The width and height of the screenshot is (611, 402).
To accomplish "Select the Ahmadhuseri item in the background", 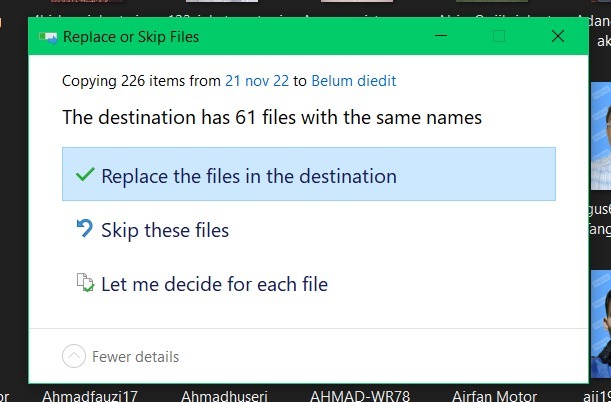I will click(224, 395).
